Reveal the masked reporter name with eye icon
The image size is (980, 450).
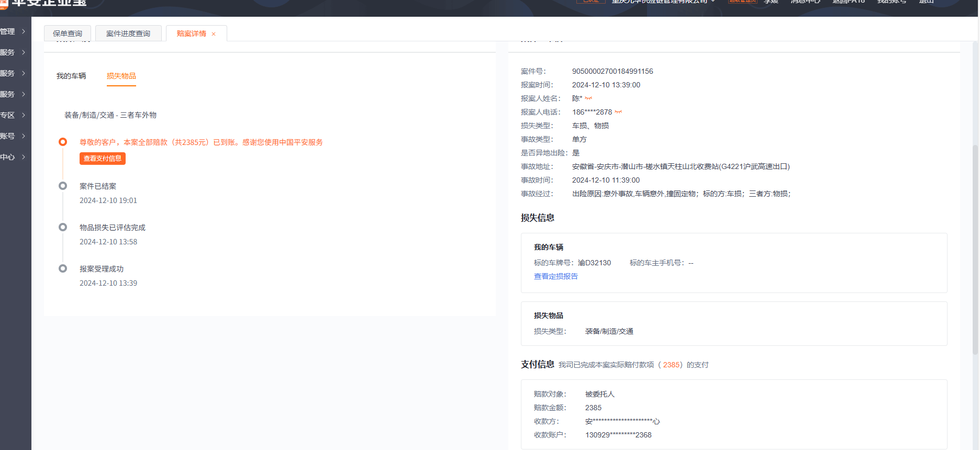tap(588, 98)
